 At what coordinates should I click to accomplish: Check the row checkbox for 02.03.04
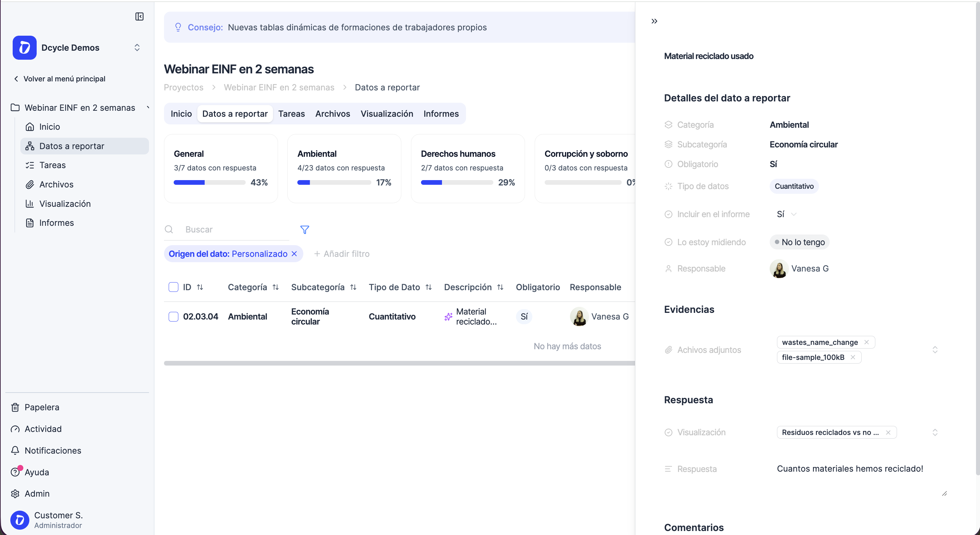point(173,317)
